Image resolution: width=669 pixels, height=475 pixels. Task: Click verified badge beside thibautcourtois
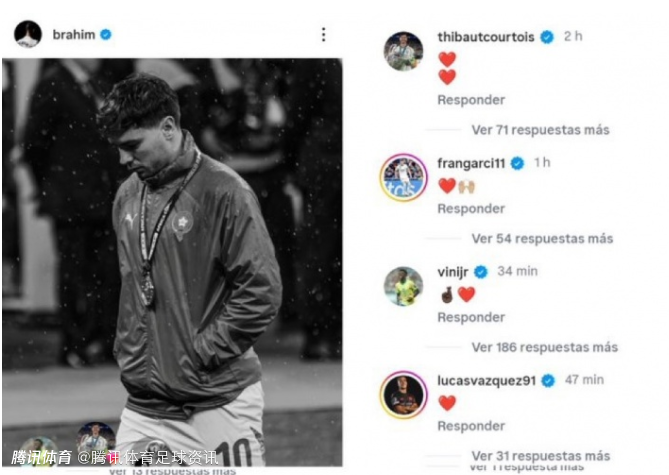point(547,37)
